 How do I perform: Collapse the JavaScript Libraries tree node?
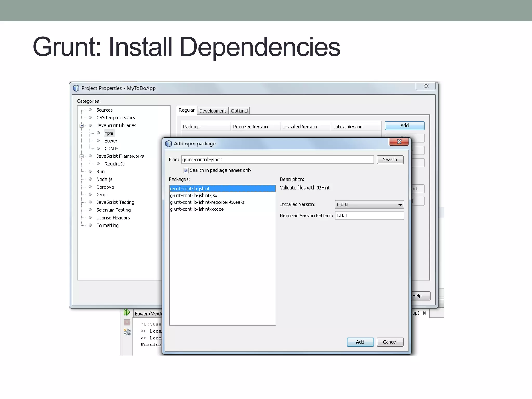pyautogui.click(x=82, y=125)
